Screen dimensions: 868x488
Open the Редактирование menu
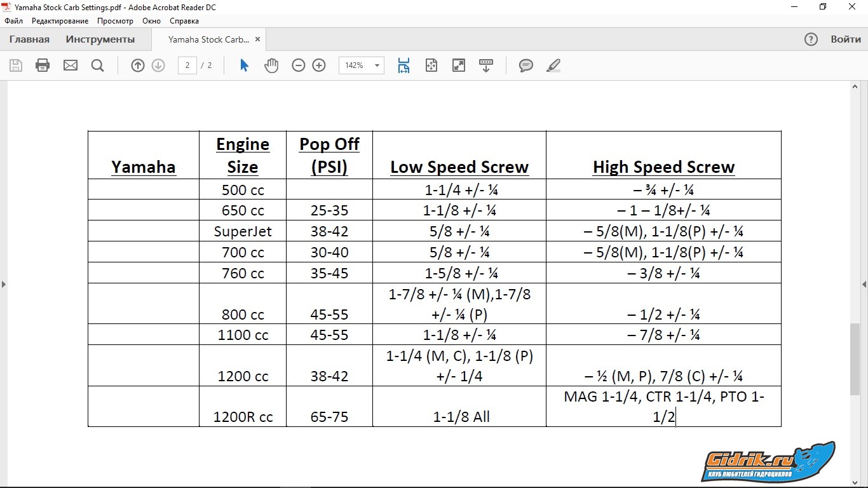pyautogui.click(x=60, y=21)
